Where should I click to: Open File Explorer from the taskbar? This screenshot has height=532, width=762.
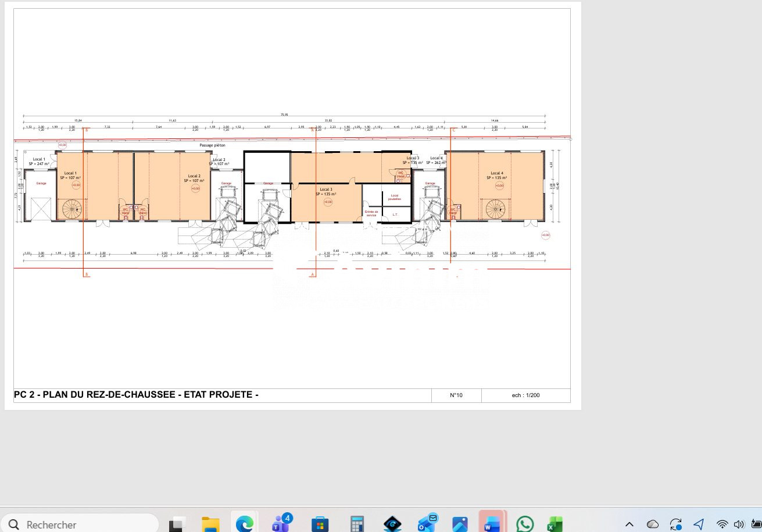(x=210, y=524)
